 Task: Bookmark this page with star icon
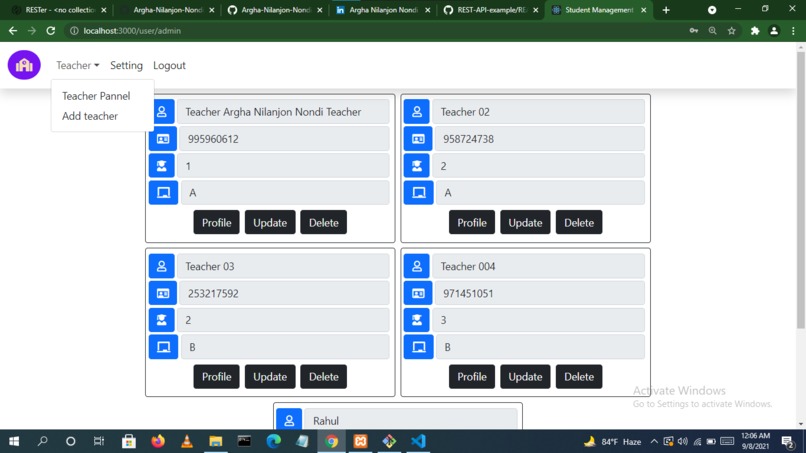point(731,31)
